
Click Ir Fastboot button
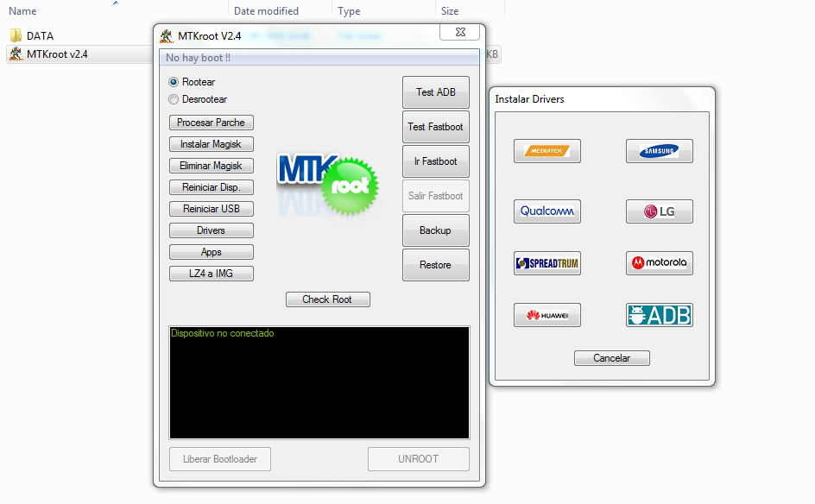coord(436,161)
